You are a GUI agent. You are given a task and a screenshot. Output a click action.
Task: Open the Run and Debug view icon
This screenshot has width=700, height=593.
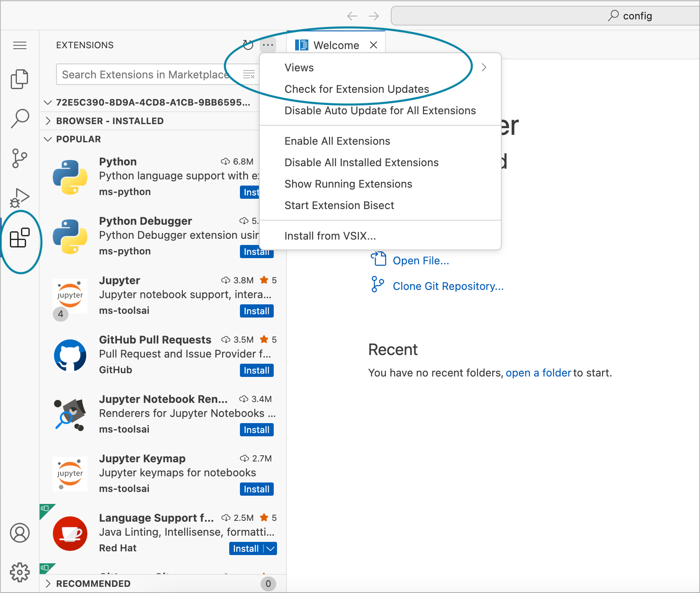20,198
